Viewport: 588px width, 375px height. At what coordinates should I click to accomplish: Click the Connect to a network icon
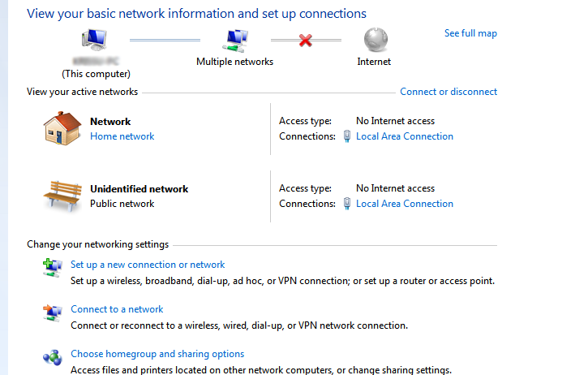pyautogui.click(x=53, y=311)
